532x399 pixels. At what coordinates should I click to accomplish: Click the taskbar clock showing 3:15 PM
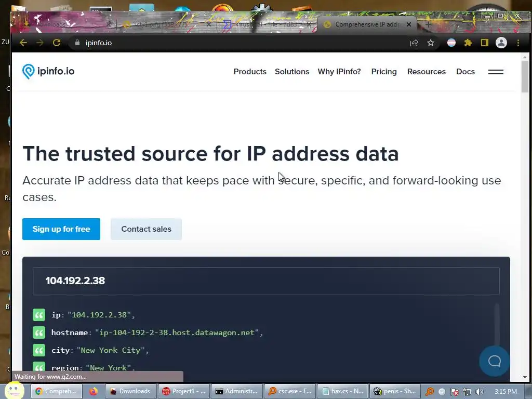pos(506,392)
